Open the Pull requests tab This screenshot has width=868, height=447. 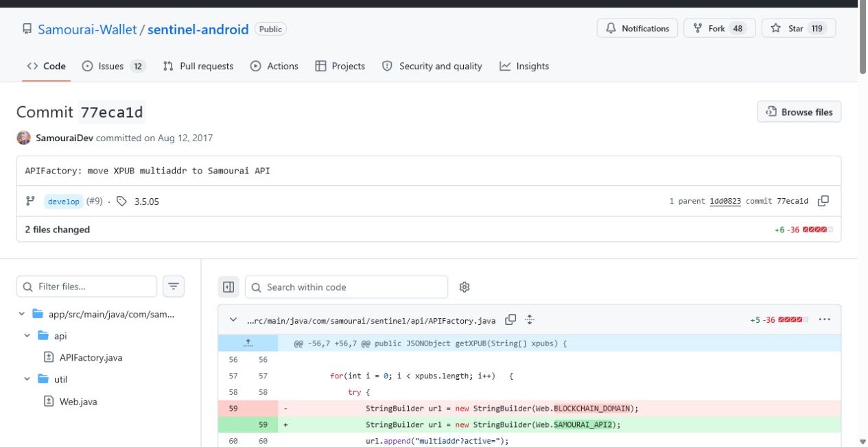pos(198,67)
